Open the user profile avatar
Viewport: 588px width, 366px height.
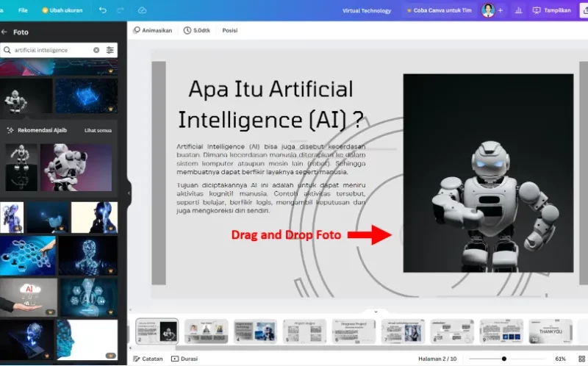(488, 10)
